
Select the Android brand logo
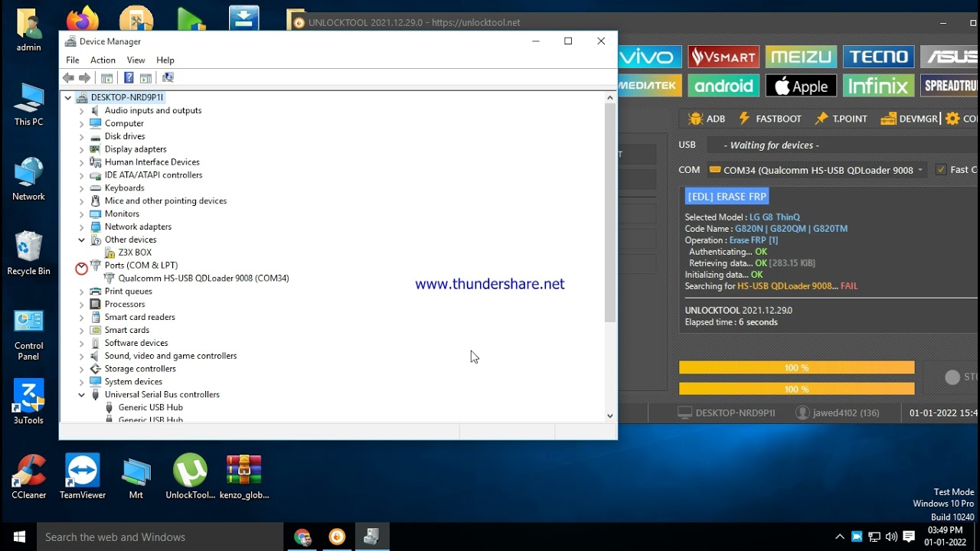pyautogui.click(x=724, y=86)
